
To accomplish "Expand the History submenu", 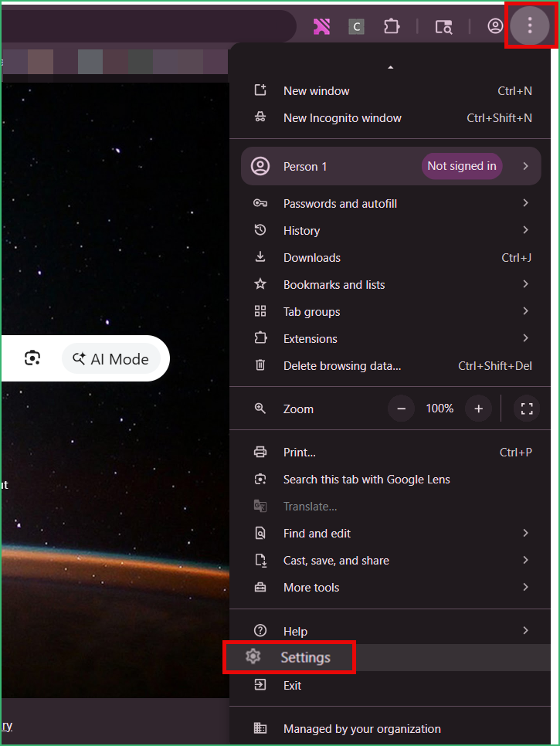I will tap(390, 231).
